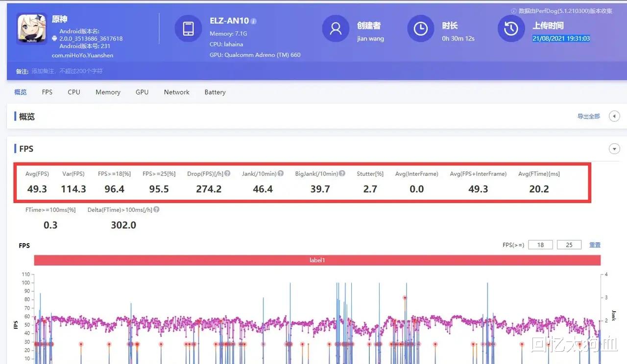Switch to the CPU tab
Screen dimensions: 627x364
point(73,92)
